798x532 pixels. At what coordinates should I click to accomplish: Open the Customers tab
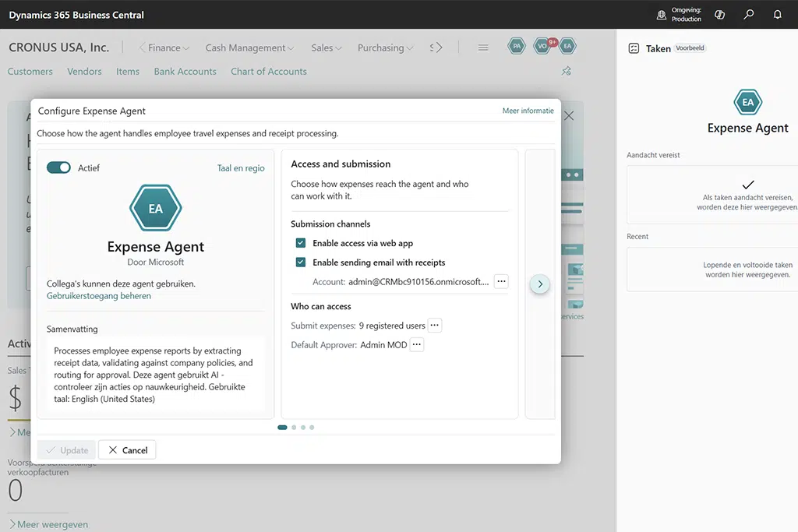[x=30, y=71]
